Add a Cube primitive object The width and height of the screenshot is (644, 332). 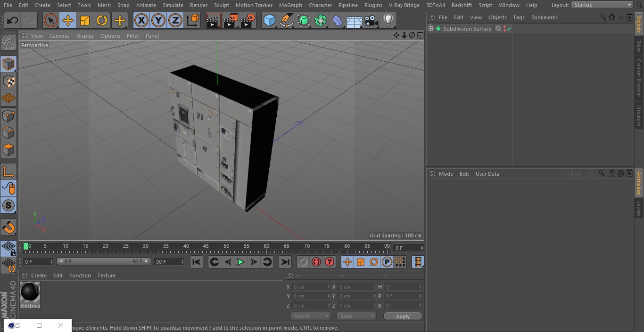[269, 20]
